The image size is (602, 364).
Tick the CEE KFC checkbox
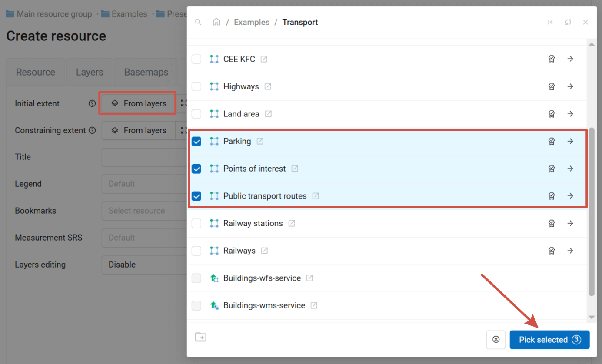coord(196,59)
